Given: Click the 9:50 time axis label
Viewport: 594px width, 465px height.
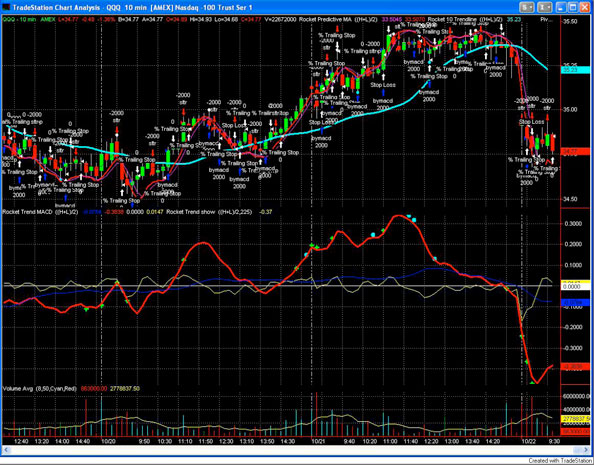Looking at the screenshot, I should (144, 441).
